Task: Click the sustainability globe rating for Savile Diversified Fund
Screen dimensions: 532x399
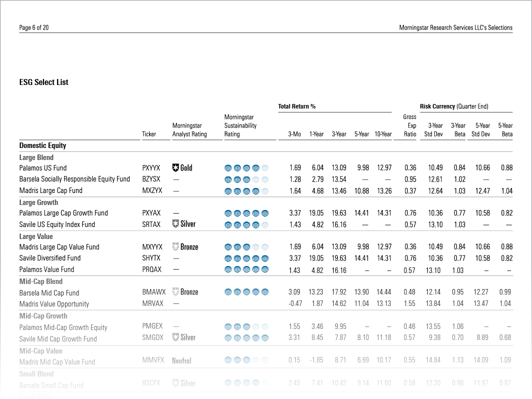Action: point(247,258)
